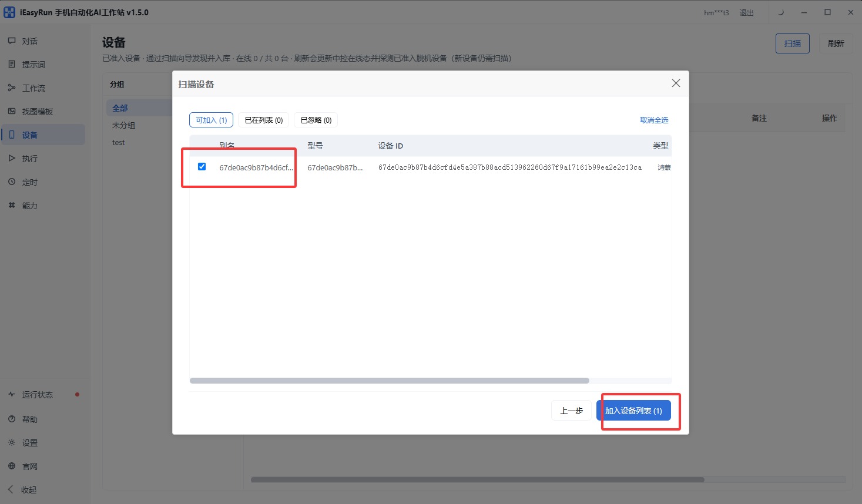The width and height of the screenshot is (862, 504).
Task: Click the 型号 column header
Action: [315, 146]
